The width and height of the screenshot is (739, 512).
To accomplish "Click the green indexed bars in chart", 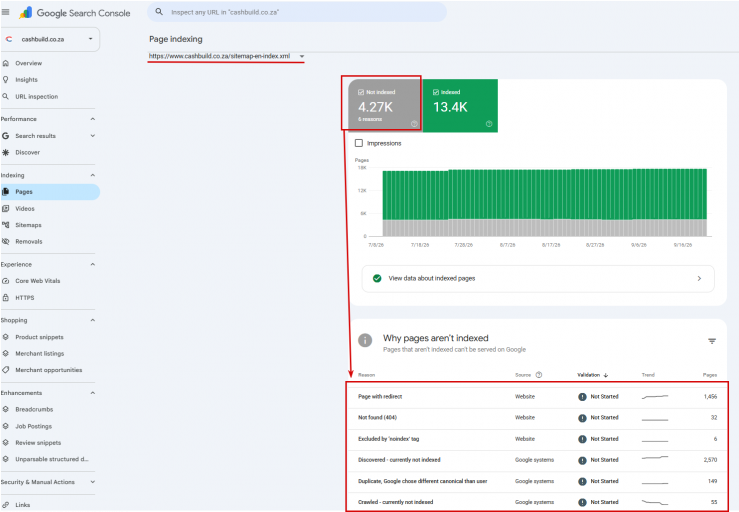I will (544, 194).
